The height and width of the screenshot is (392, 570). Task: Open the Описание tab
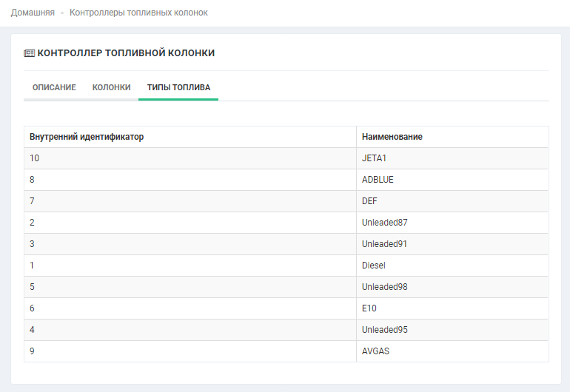(54, 87)
